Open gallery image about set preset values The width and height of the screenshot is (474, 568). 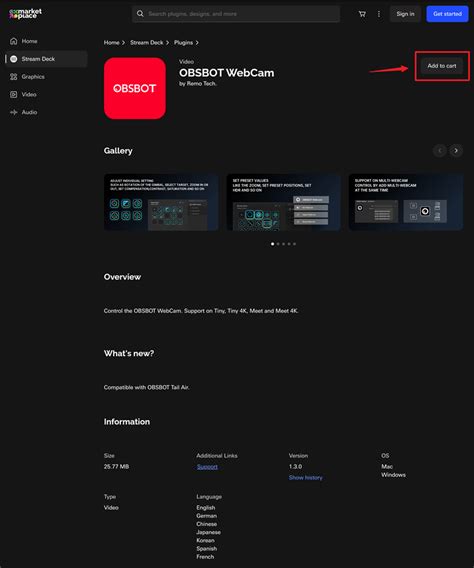[x=284, y=202]
